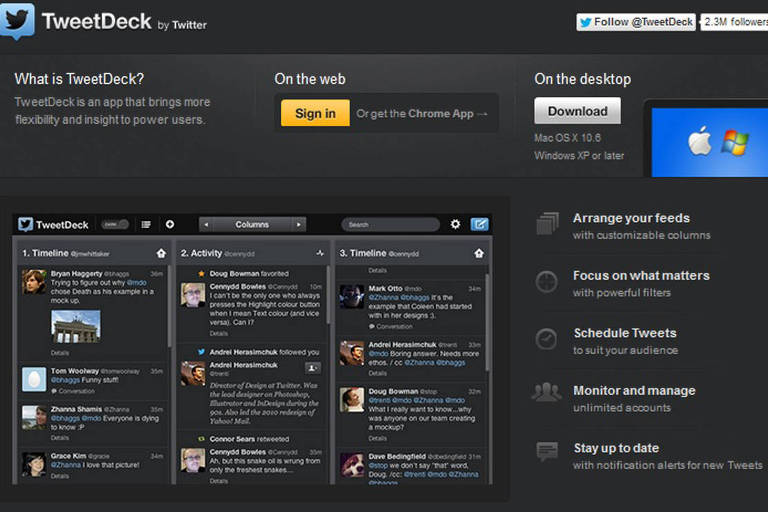Click the blue compose tweet icon

pos(480,224)
